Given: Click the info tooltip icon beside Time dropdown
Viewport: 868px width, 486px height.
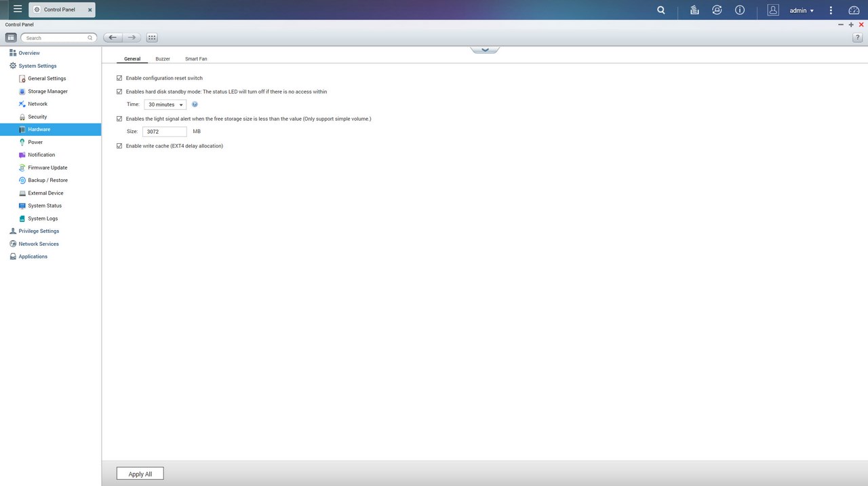Looking at the screenshot, I should (195, 105).
